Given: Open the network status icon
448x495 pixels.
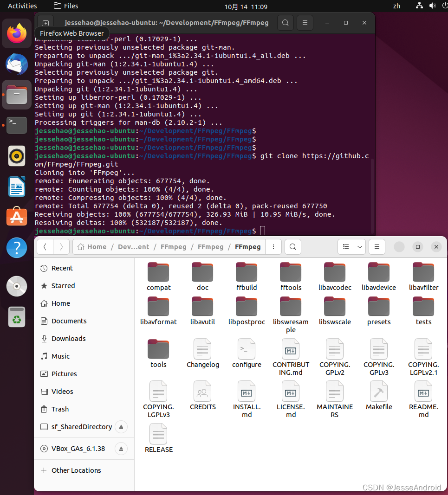Looking at the screenshot, I should click(419, 6).
